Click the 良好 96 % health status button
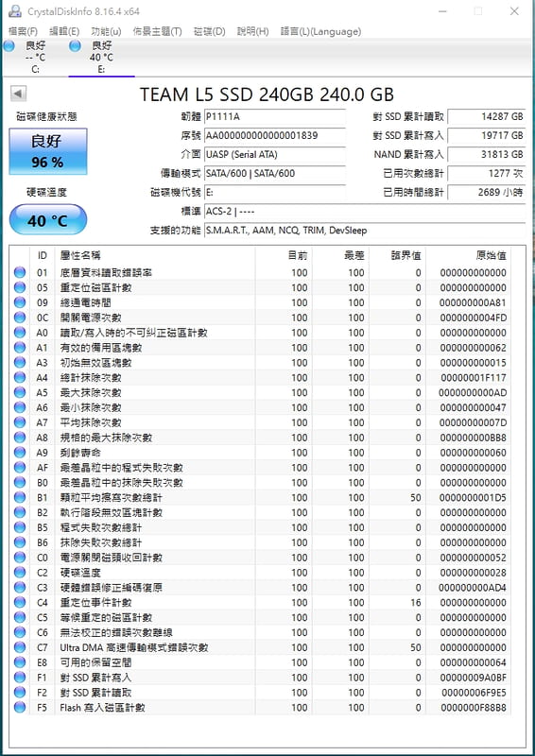535x756 pixels. coord(48,151)
